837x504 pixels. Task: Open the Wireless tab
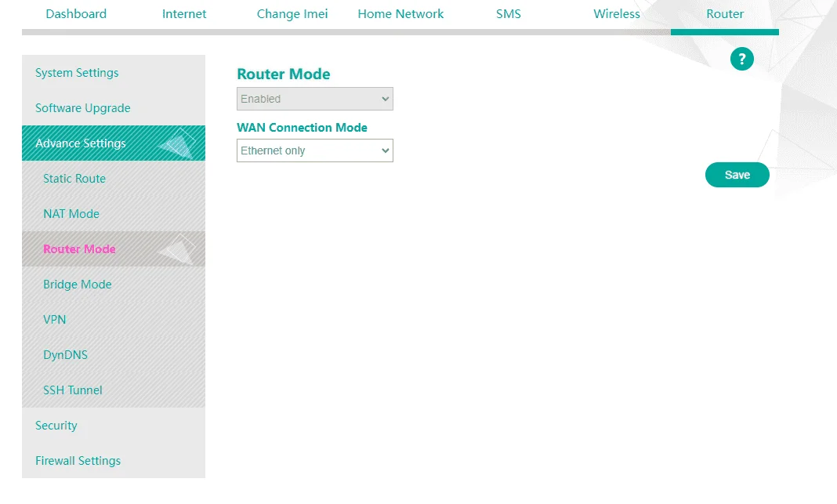tap(617, 14)
